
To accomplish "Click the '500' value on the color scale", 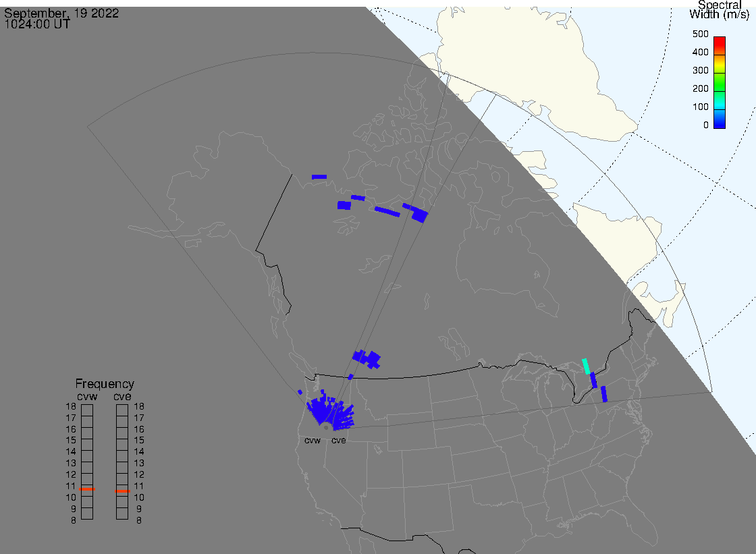I will [x=700, y=34].
